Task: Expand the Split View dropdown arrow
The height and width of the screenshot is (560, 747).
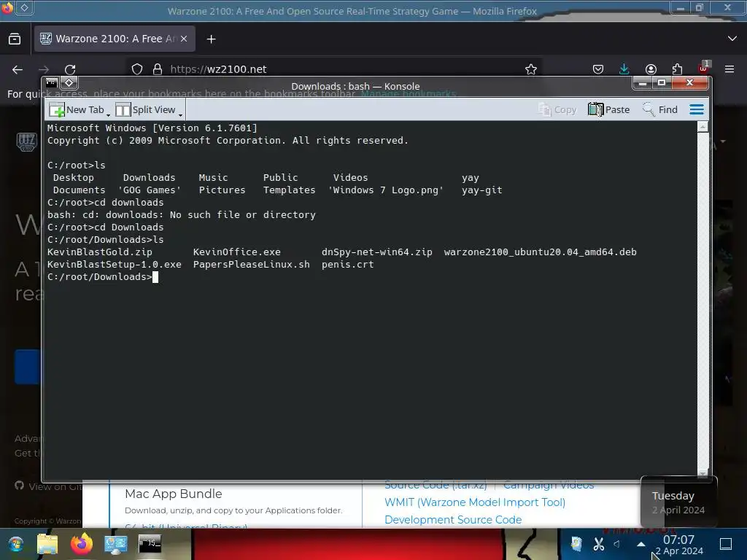Action: pyautogui.click(x=181, y=114)
